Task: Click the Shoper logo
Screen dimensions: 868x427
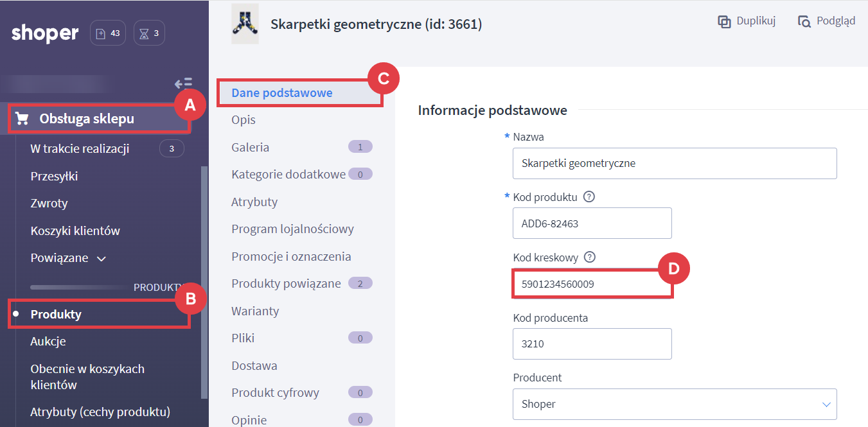Action: click(45, 33)
